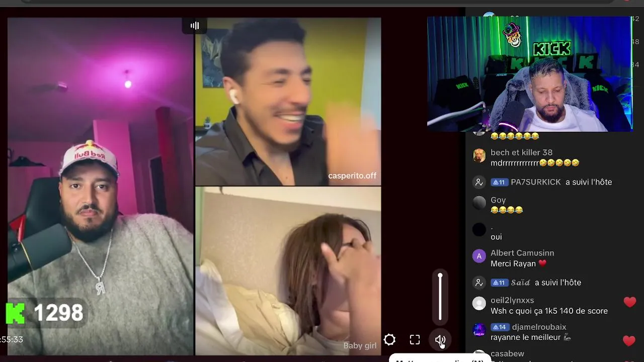Click the username casabew

tap(507, 353)
